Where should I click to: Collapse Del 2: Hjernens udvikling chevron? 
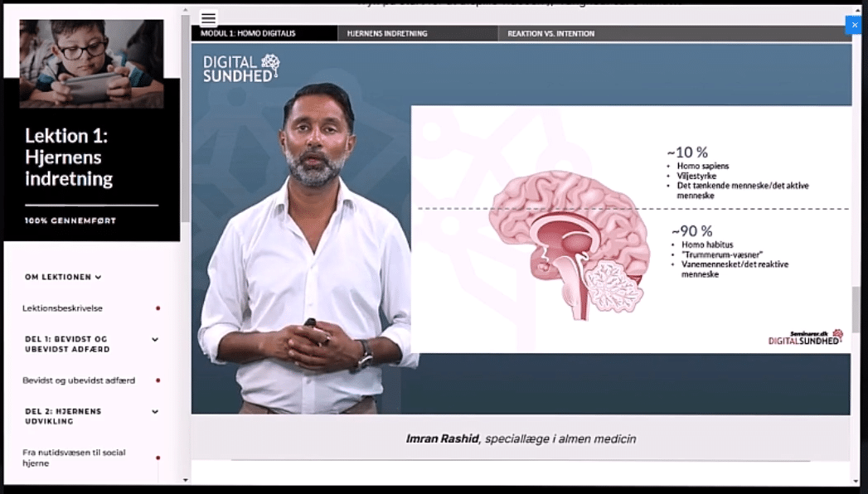pos(155,412)
